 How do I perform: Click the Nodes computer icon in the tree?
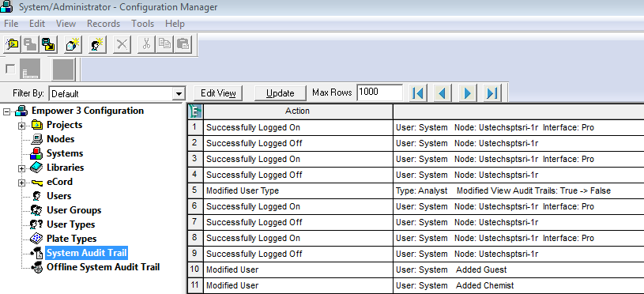(x=37, y=139)
